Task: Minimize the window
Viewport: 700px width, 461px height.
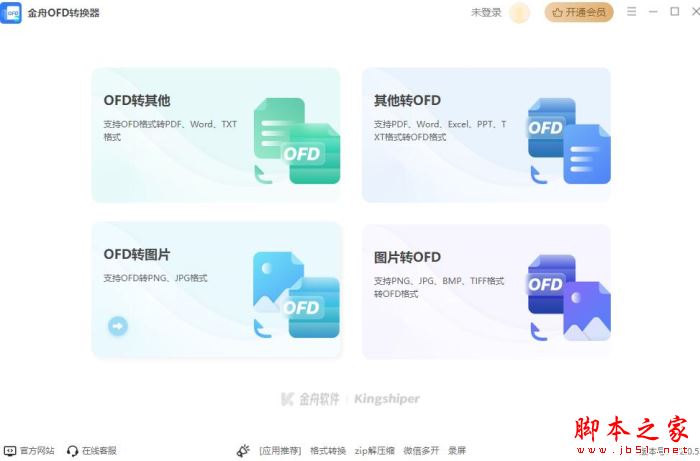Action: (653, 12)
